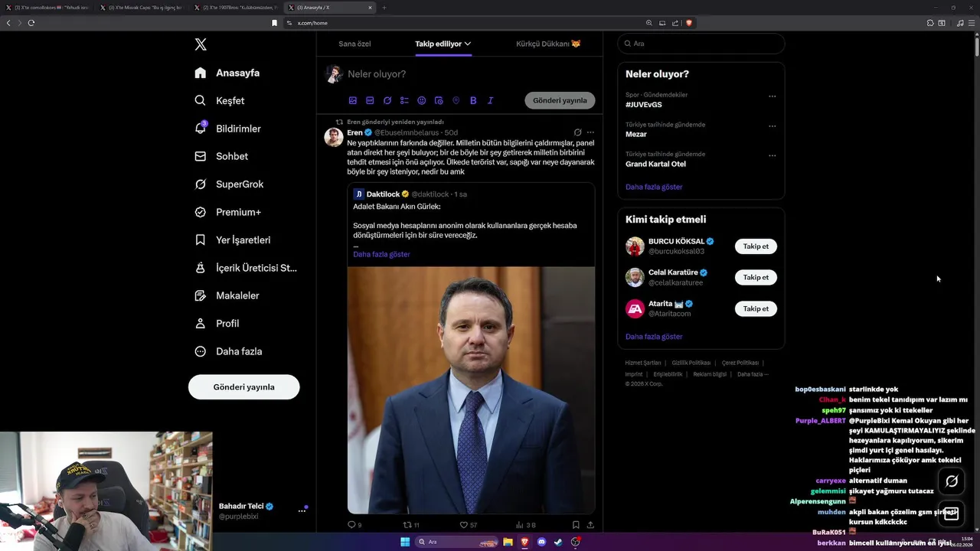The image size is (980, 551).
Task: Open Makaleler from sidebar
Action: (227, 295)
